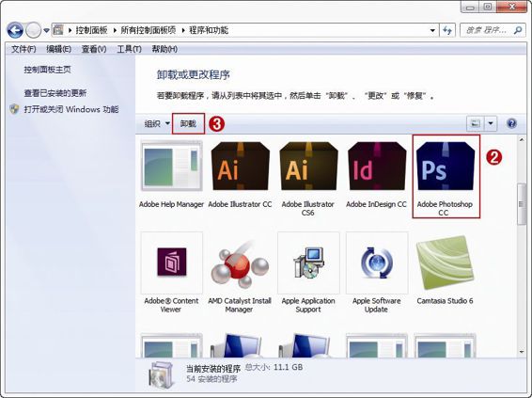Viewport: 532px width, 398px height.
Task: Select Apple Application Support icon
Action: coord(308,263)
